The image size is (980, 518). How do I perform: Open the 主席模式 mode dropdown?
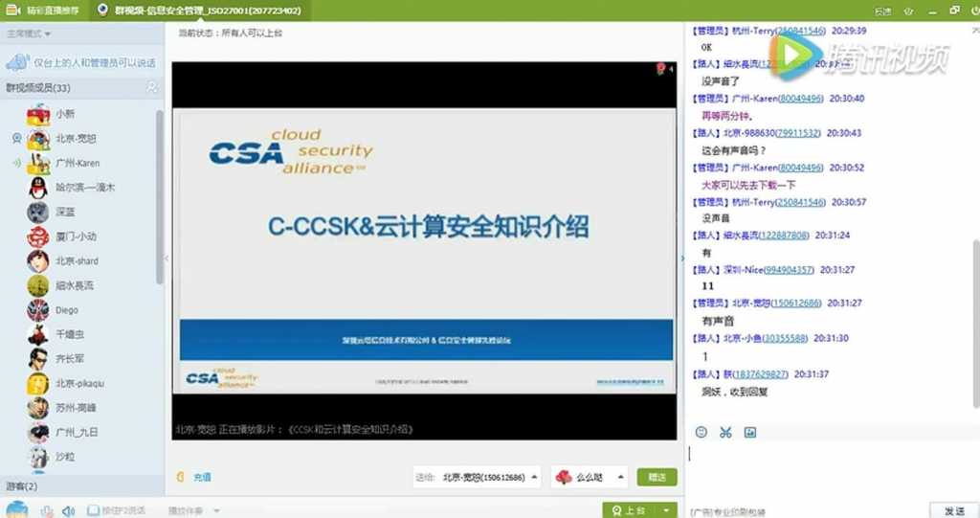pos(29,34)
